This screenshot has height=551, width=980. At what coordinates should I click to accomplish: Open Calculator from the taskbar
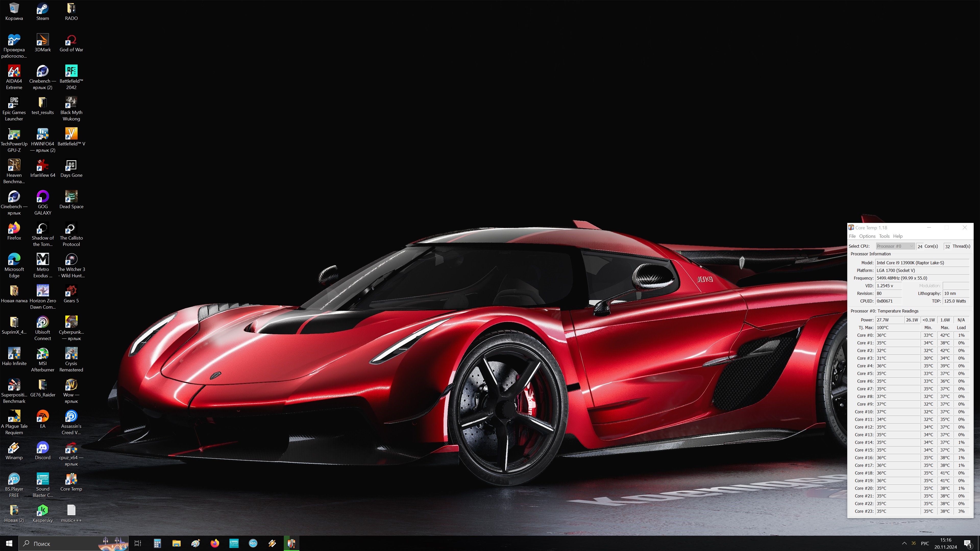click(x=157, y=543)
